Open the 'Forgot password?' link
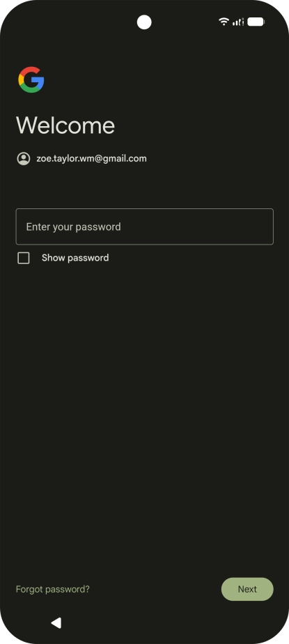Image resolution: width=289 pixels, height=644 pixels. 52,589
